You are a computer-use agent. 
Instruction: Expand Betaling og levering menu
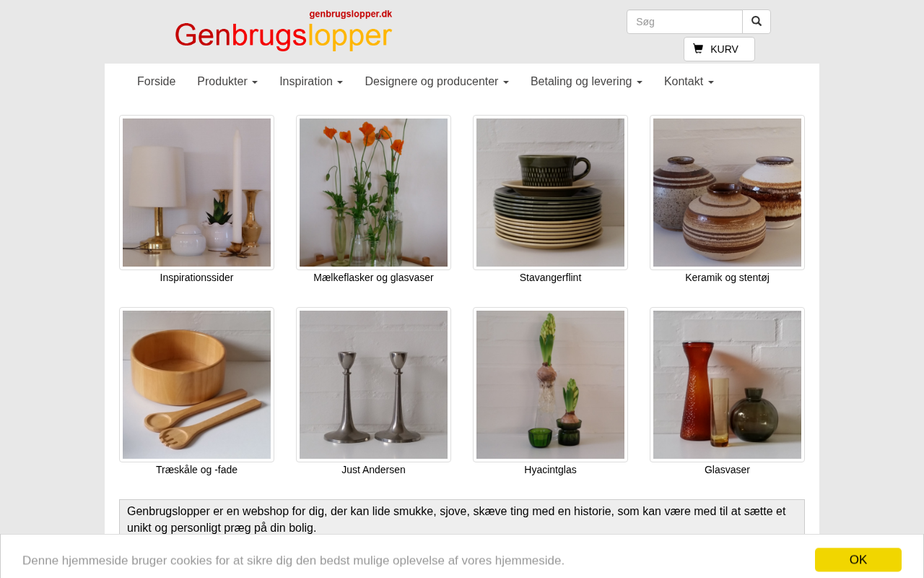[586, 82]
